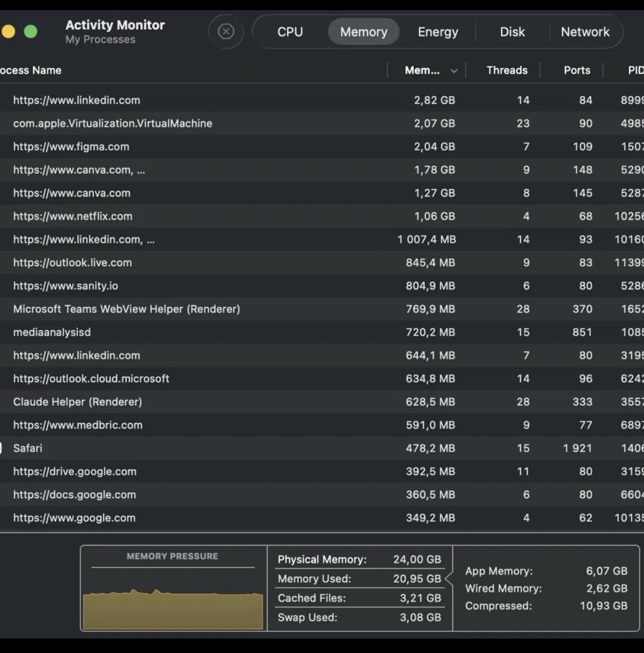Image resolution: width=644 pixels, height=653 pixels.
Task: Sort by the Ports column header
Action: [x=577, y=71]
